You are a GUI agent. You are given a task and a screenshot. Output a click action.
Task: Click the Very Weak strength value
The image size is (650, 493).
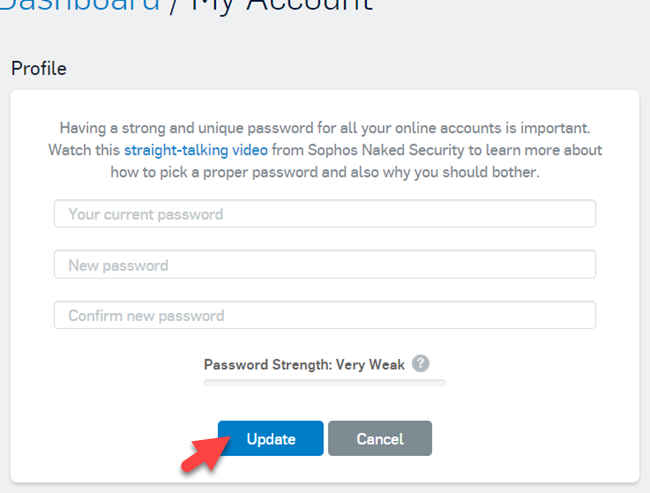pyautogui.click(x=370, y=365)
